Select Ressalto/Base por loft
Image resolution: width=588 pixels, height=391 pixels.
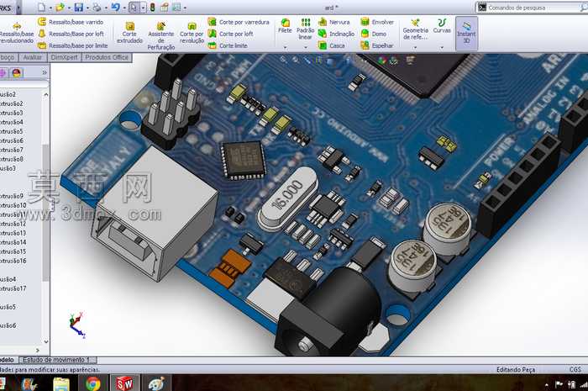click(x=71, y=34)
